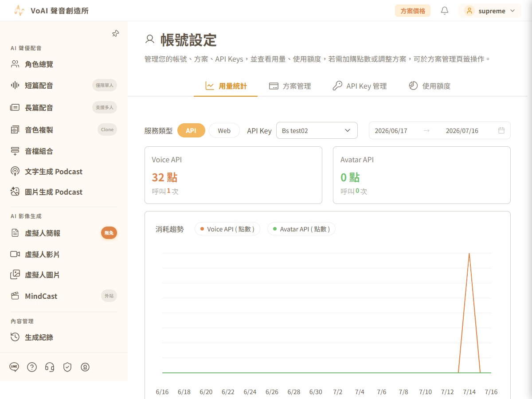Click the VoAI logo icon
Screen dimensions: 532x399
19,11
